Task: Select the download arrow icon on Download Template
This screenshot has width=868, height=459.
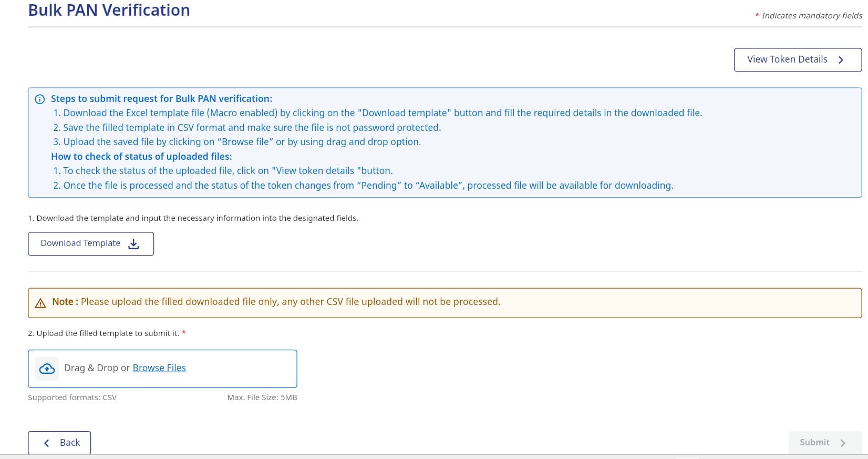Action: point(133,243)
